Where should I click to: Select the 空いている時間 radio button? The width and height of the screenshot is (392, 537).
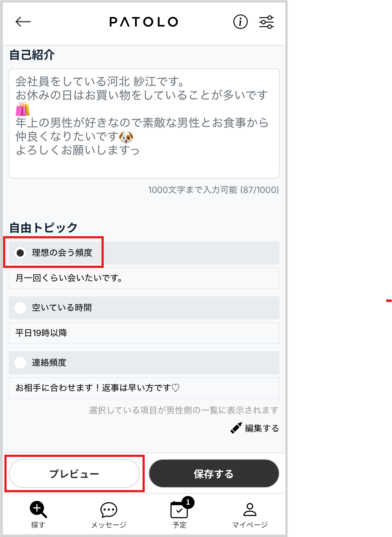point(20,308)
